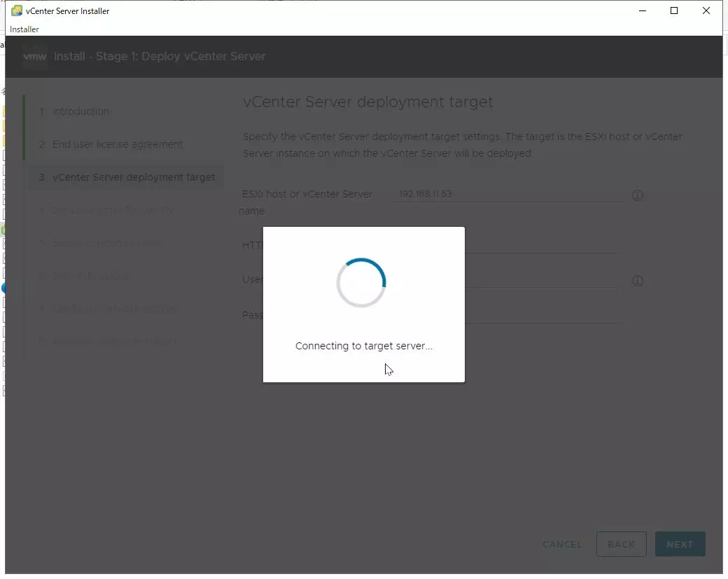Click the vCenter Server Installer title bar icon
728x579 pixels.
[17, 11]
